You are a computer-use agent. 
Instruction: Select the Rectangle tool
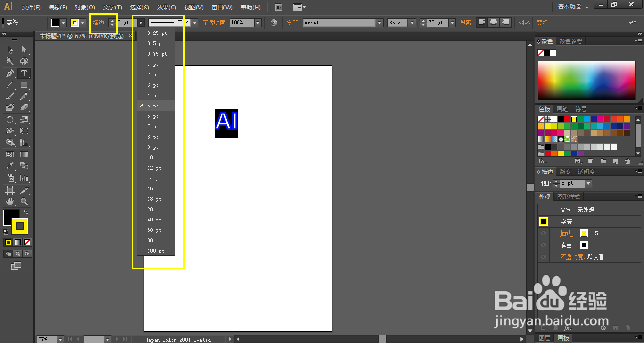coord(24,85)
